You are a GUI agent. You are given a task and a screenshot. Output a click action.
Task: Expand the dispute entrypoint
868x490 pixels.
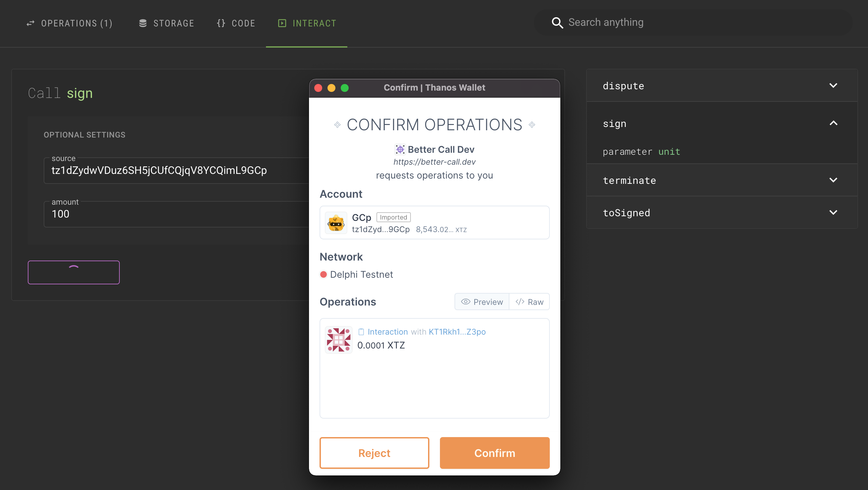pyautogui.click(x=722, y=86)
